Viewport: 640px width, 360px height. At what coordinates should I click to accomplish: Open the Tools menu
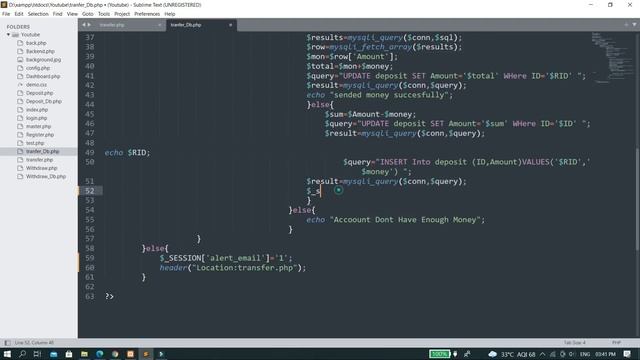104,14
